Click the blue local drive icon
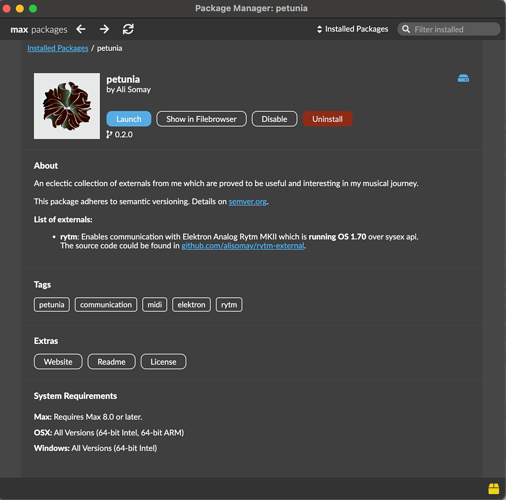This screenshot has height=500, width=506. [x=463, y=78]
